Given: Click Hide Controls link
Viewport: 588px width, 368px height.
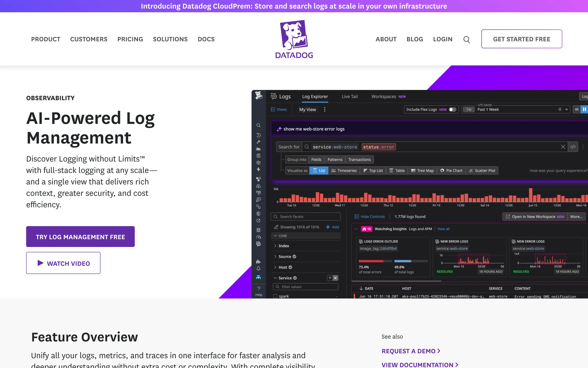Looking at the screenshot, I should pyautogui.click(x=370, y=217).
